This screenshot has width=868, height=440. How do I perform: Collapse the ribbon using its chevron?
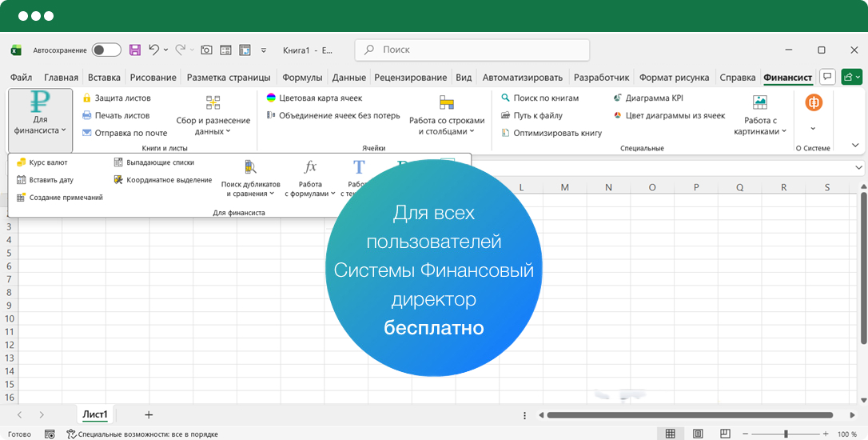(855, 145)
